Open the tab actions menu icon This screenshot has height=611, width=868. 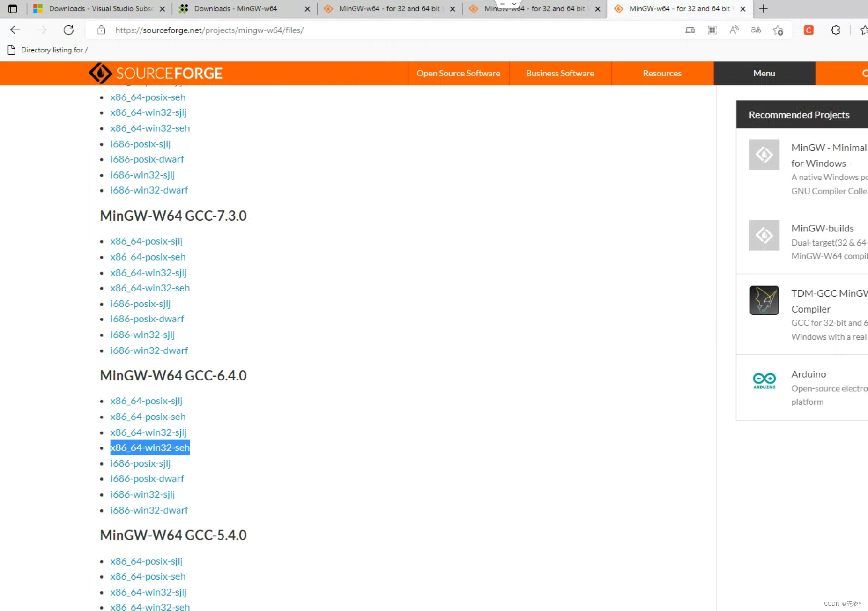click(13, 8)
